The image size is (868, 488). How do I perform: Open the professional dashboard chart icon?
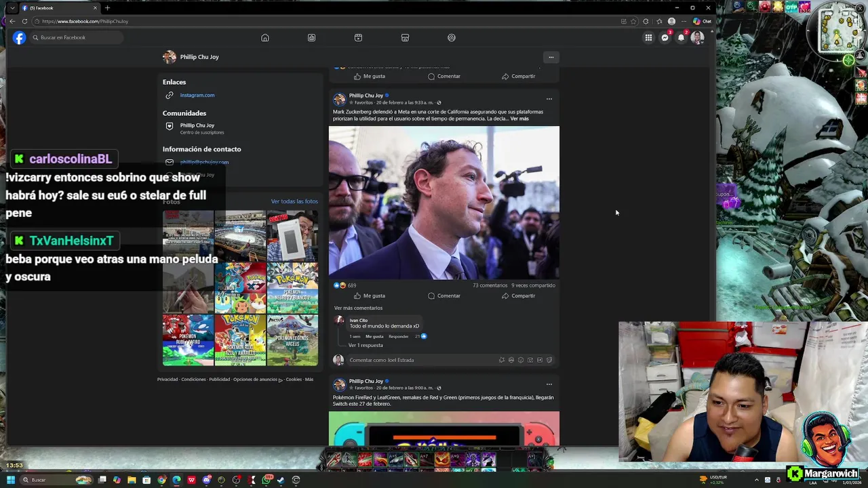(311, 37)
